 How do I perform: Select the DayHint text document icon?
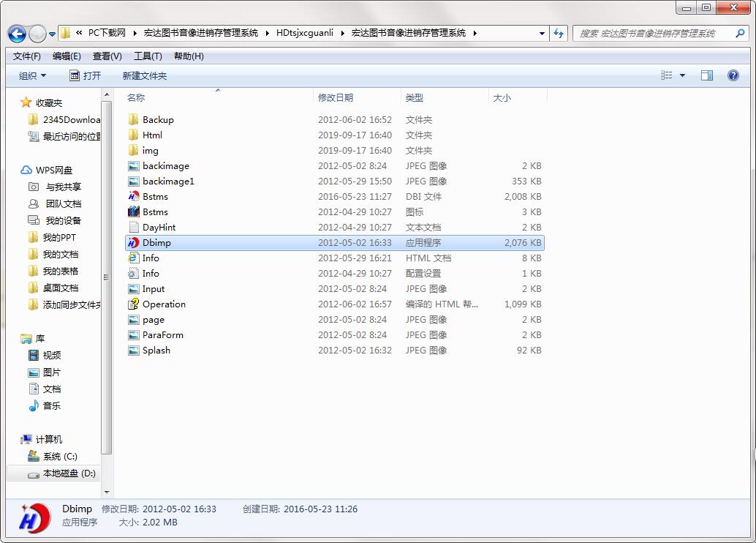coord(133,228)
